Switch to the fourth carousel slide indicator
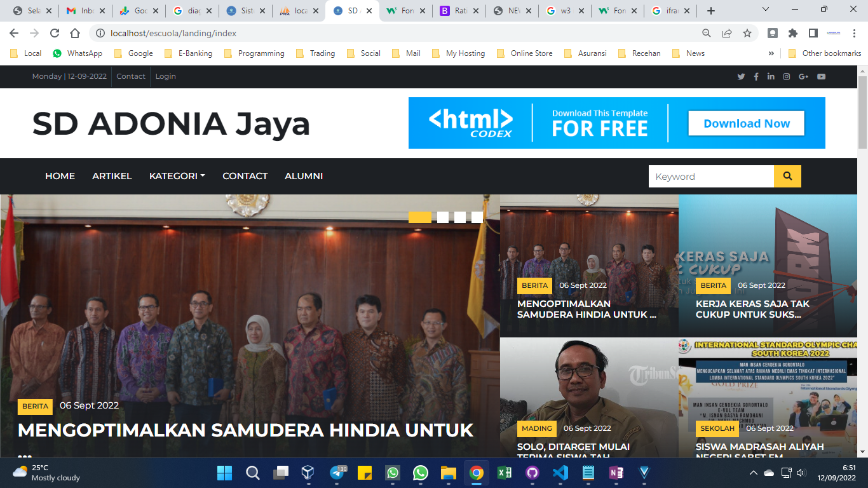The height and width of the screenshot is (488, 868). coord(477,217)
